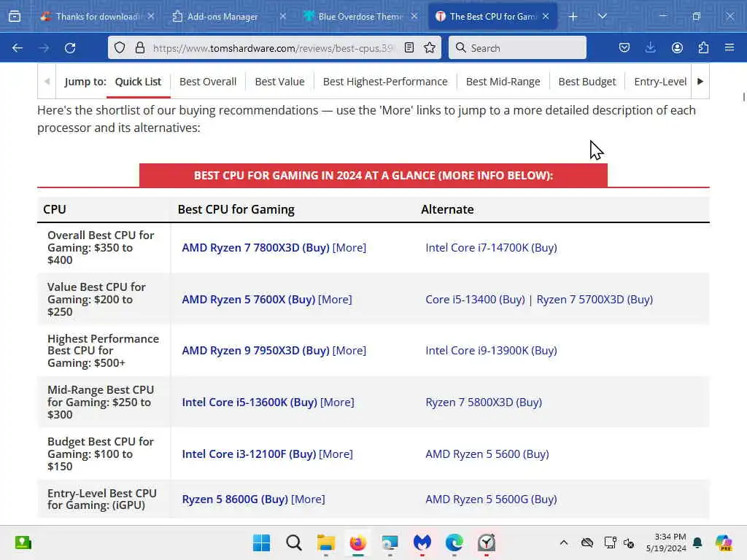
Task: Open taskbar Search magnifier
Action: pos(294,542)
